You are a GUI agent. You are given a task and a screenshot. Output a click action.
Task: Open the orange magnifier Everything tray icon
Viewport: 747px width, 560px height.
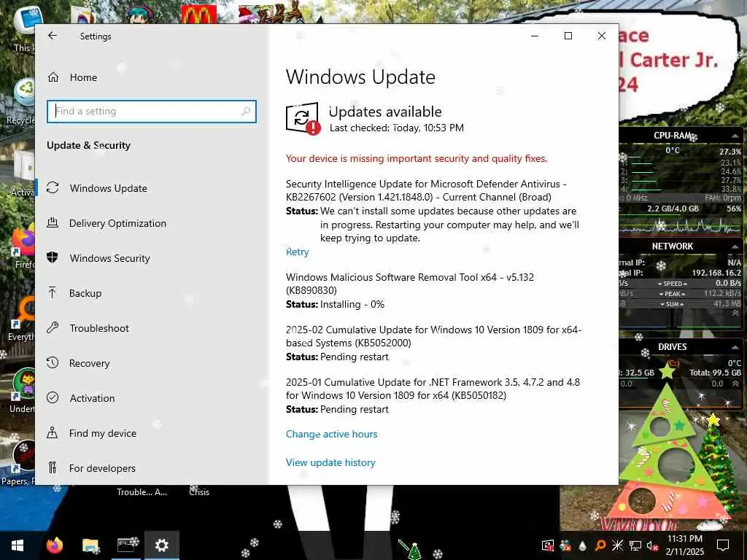coord(600,545)
